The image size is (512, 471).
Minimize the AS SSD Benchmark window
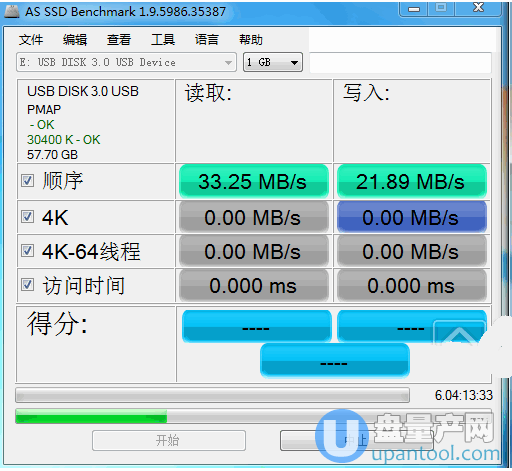click(x=414, y=9)
